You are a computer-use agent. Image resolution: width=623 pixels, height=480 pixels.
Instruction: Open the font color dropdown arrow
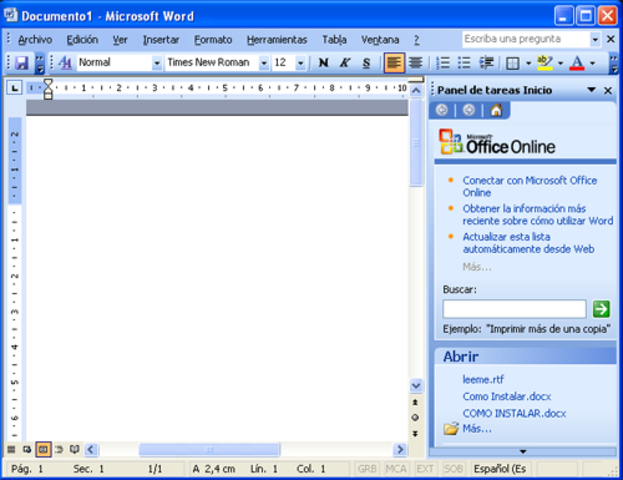click(x=592, y=63)
